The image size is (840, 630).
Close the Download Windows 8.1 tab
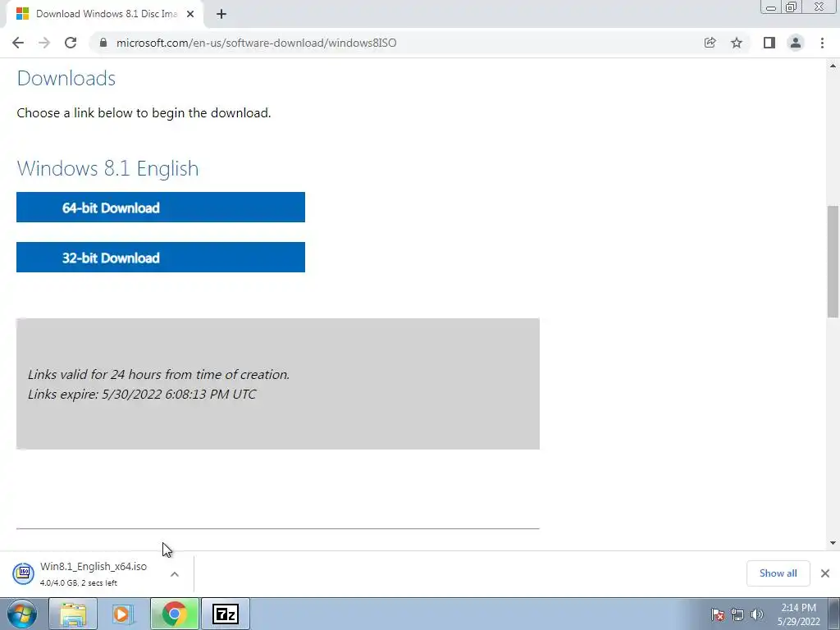coord(190,14)
